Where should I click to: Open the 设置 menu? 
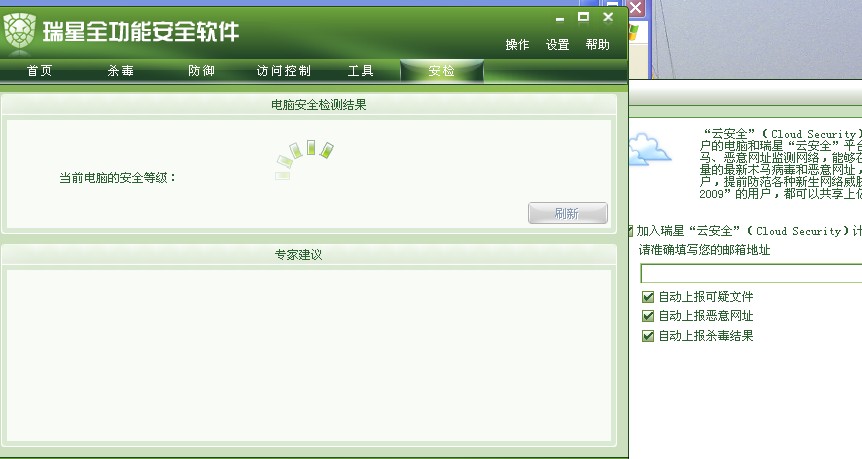pyautogui.click(x=557, y=45)
